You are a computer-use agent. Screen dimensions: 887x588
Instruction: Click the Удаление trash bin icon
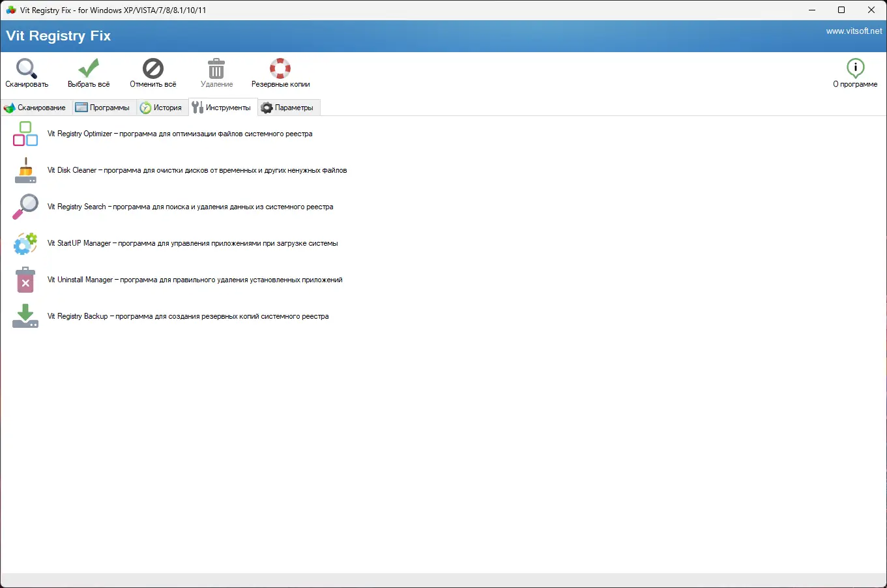(216, 68)
